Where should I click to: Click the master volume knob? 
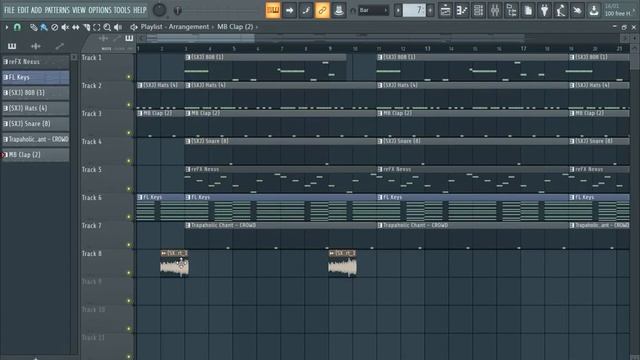click(160, 10)
